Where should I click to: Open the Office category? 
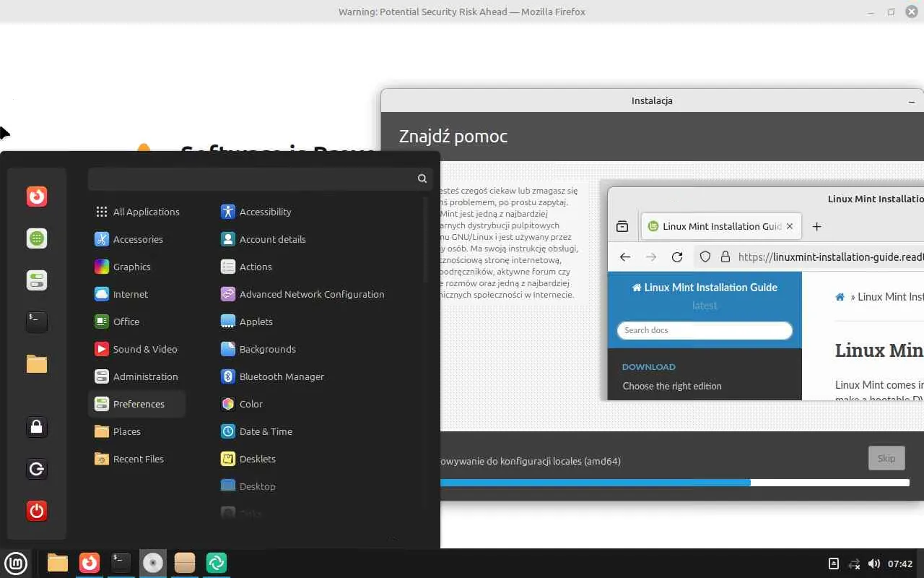(x=137, y=322)
